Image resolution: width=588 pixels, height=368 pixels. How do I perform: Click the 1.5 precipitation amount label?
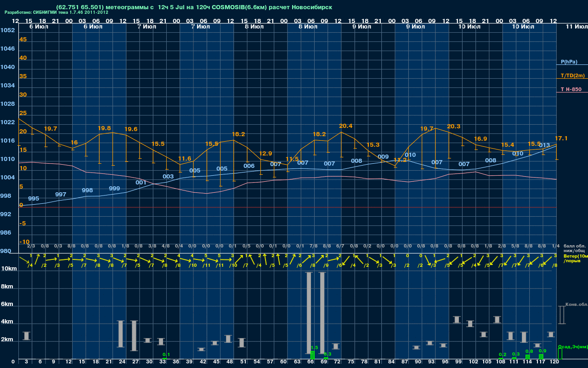tap(314, 348)
